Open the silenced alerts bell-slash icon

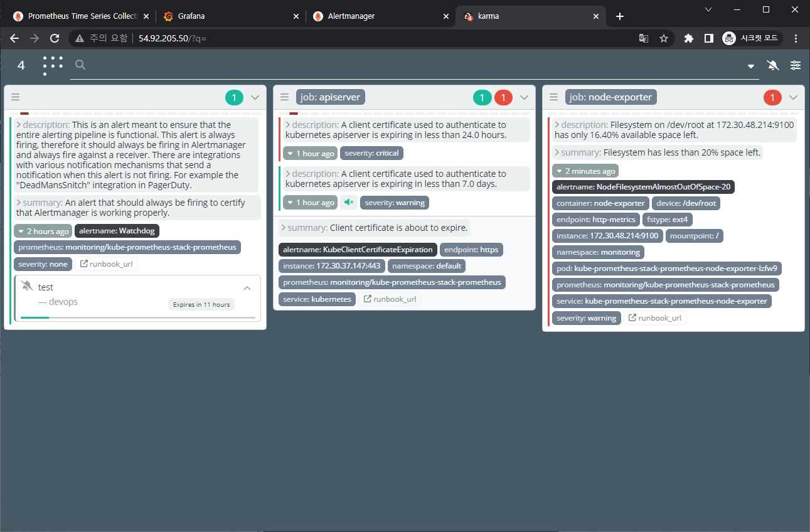click(773, 65)
